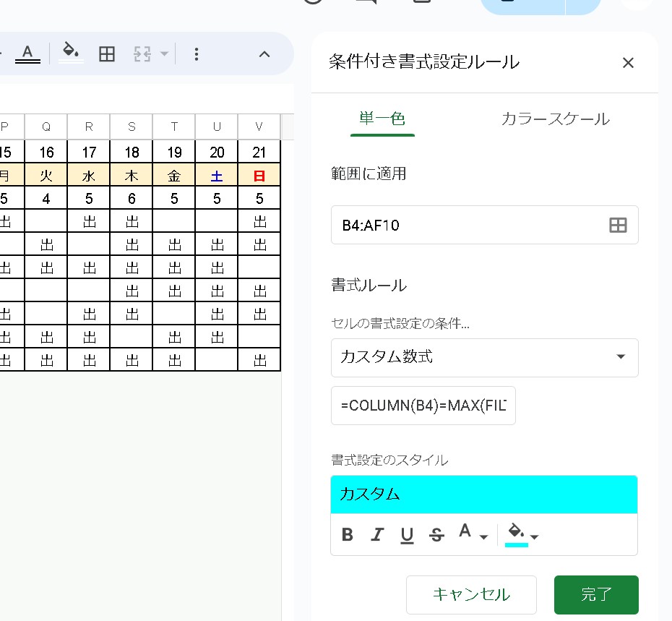
Task: Switch to the カラースケール tab
Action: click(x=555, y=119)
